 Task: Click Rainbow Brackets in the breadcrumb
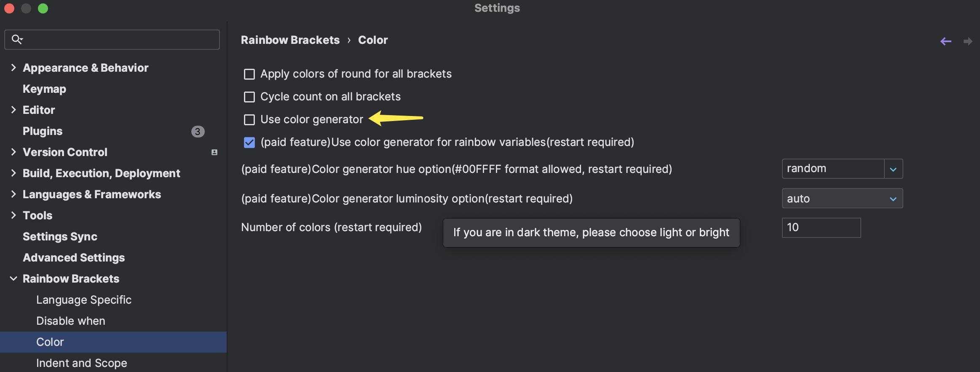(x=290, y=40)
